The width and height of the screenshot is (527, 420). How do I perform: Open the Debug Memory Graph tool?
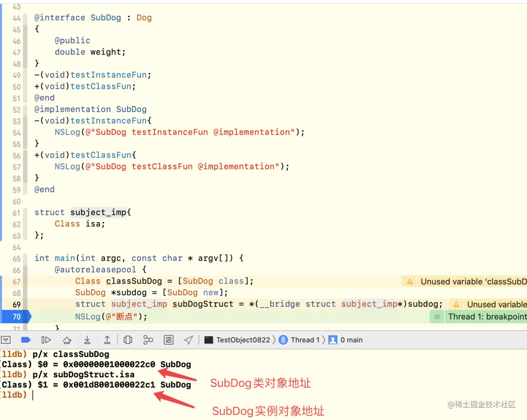[148, 340]
